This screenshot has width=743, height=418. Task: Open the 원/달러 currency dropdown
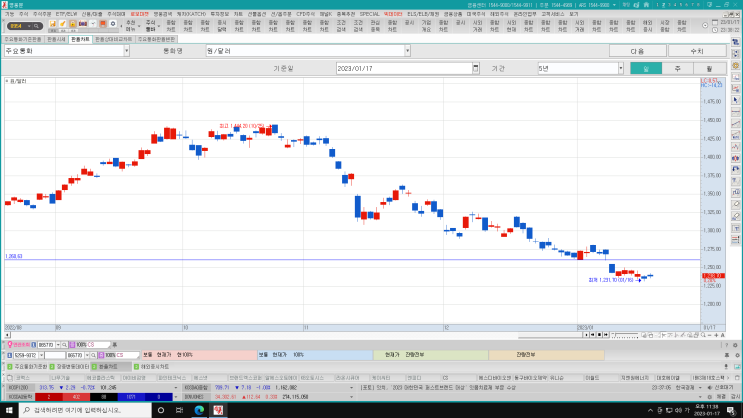pos(408,51)
